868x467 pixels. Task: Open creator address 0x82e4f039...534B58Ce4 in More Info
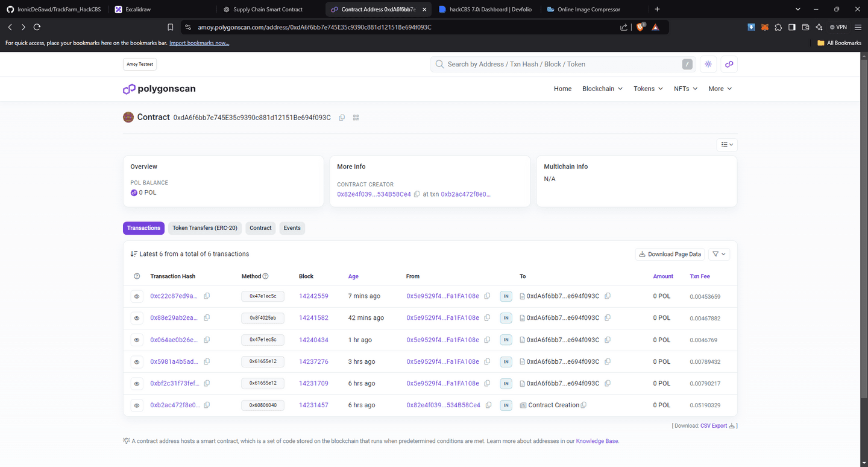click(x=374, y=194)
